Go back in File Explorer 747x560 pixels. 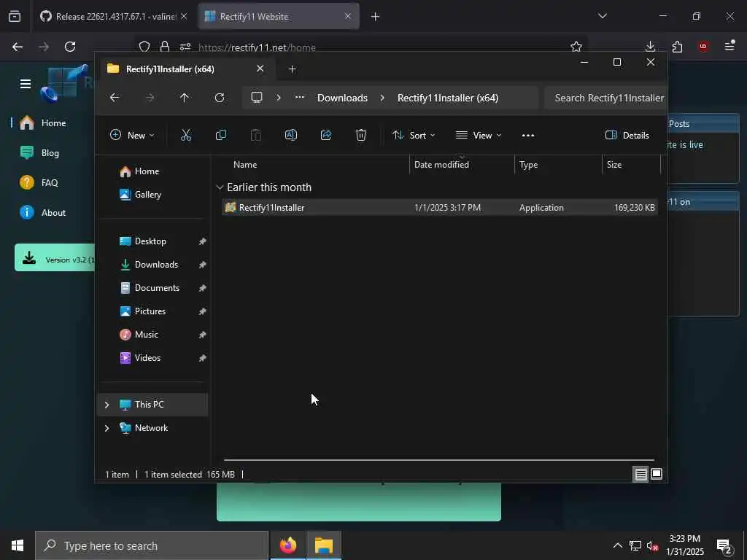click(x=115, y=98)
